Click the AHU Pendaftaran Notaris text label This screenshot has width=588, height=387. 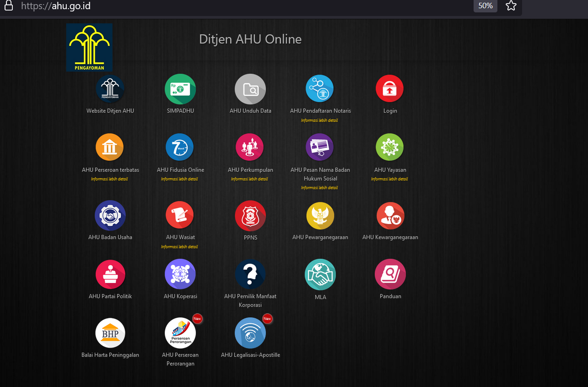320,111
